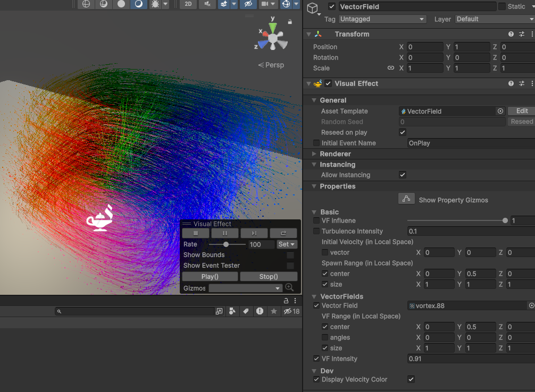The height and width of the screenshot is (392, 535).
Task: Click the VectorField cube icon in Inspector
Action: 313,7
